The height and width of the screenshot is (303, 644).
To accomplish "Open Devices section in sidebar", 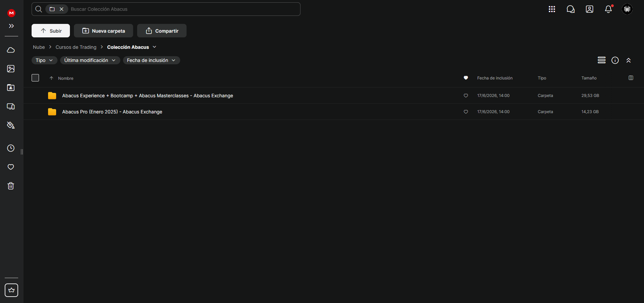I will [11, 106].
